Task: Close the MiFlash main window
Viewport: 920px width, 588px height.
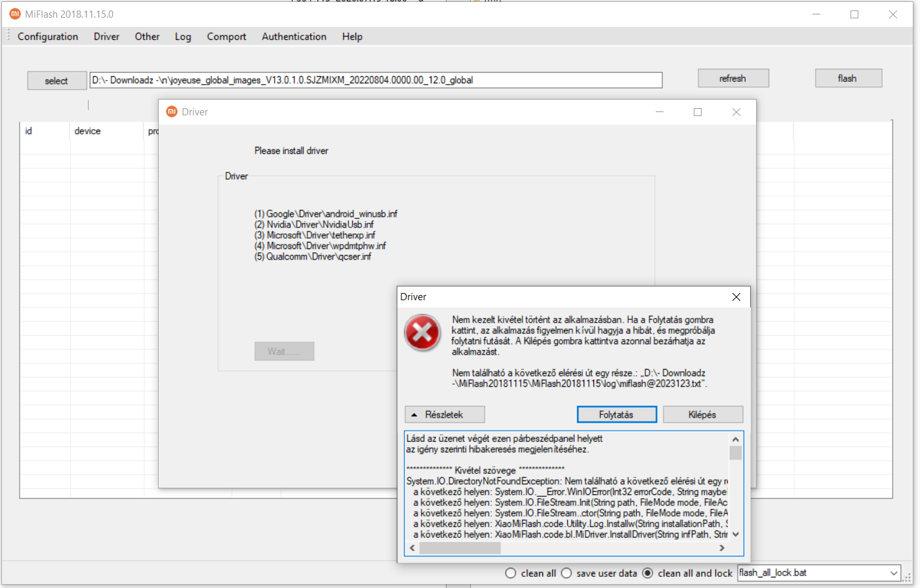Action: coord(893,14)
